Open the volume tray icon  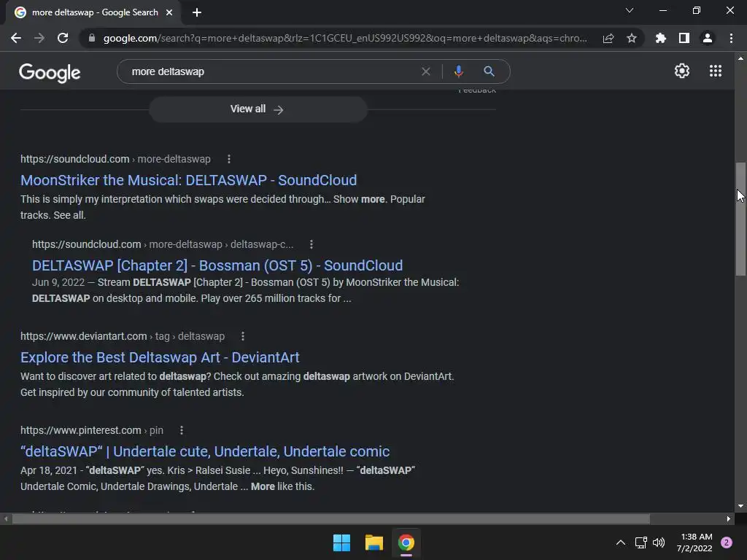(x=659, y=542)
